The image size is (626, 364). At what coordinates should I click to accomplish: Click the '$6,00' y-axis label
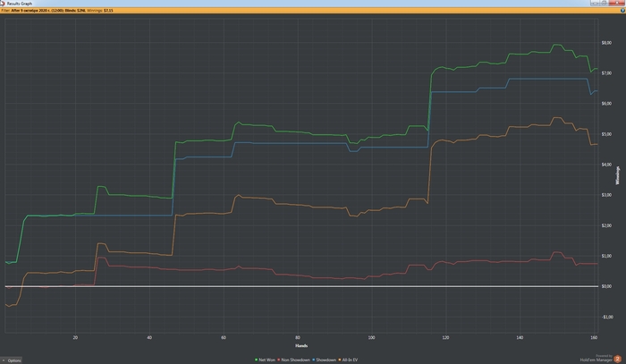(x=606, y=104)
